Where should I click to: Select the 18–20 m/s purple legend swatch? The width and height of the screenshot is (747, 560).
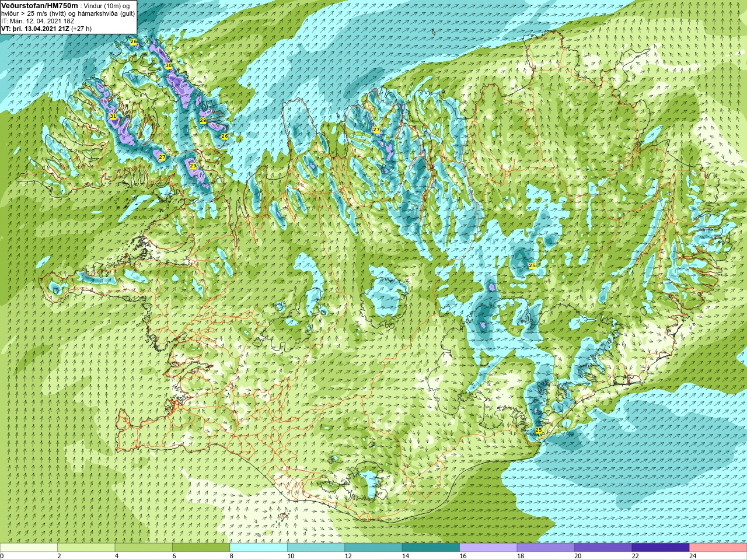tap(546, 548)
